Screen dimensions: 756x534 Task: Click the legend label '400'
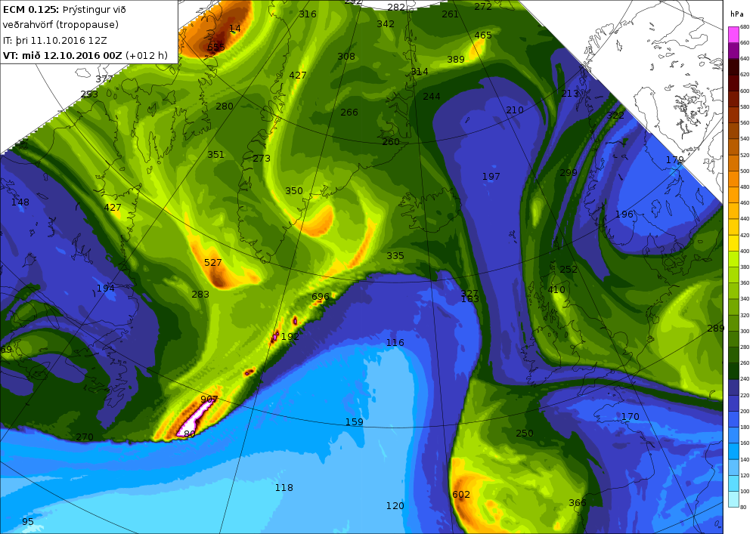pyautogui.click(x=745, y=252)
